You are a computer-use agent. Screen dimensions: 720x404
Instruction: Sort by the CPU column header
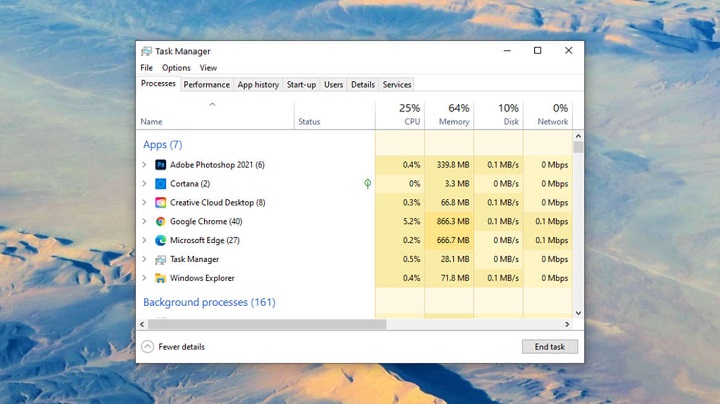[x=410, y=115]
